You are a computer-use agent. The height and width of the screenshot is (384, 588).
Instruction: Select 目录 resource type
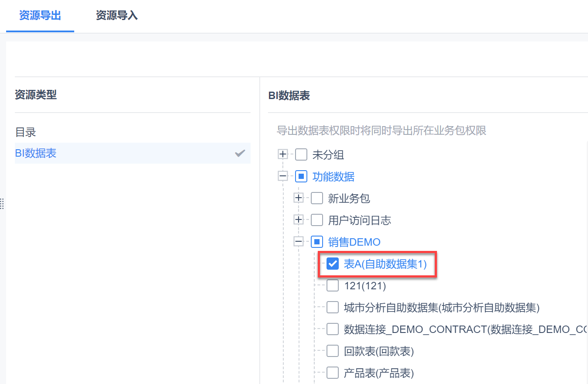click(133, 132)
